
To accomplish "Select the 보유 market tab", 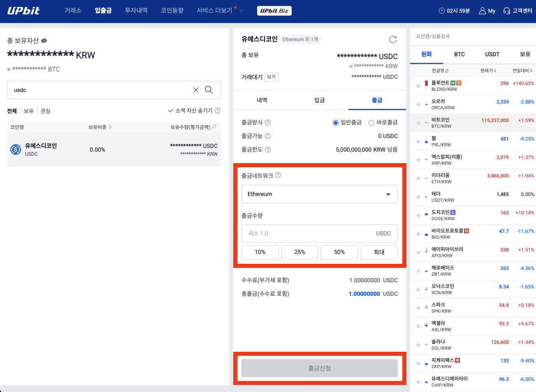I will click(525, 54).
